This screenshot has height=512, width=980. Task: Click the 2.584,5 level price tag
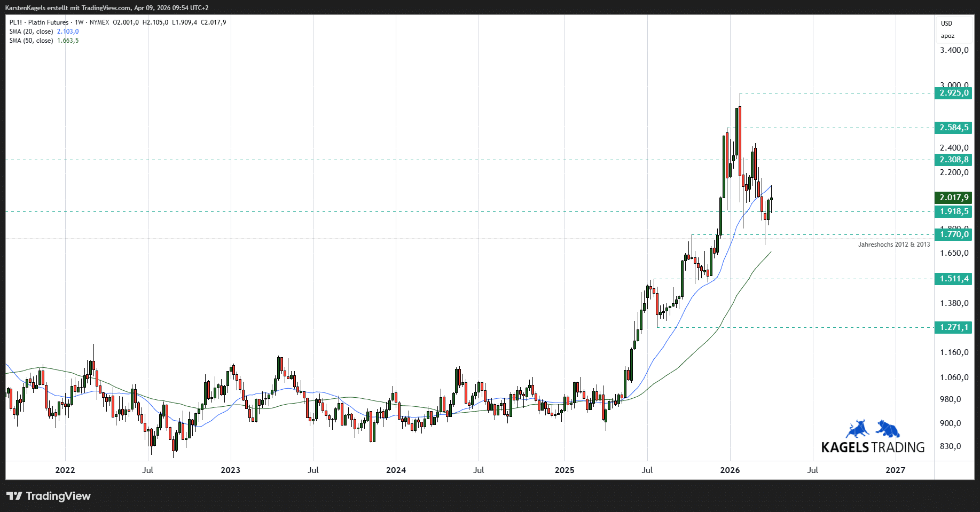click(953, 128)
